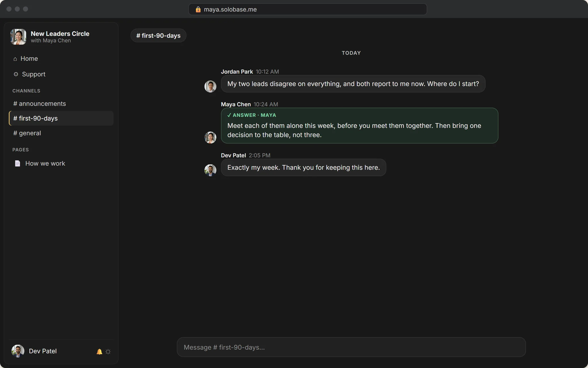The height and width of the screenshot is (368, 588).
Task: Click the # first-90-days header pill
Action: 158,36
